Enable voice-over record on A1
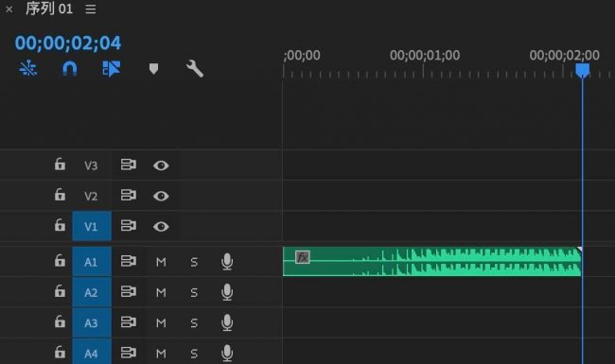Viewport: 615px width, 364px height. [227, 261]
